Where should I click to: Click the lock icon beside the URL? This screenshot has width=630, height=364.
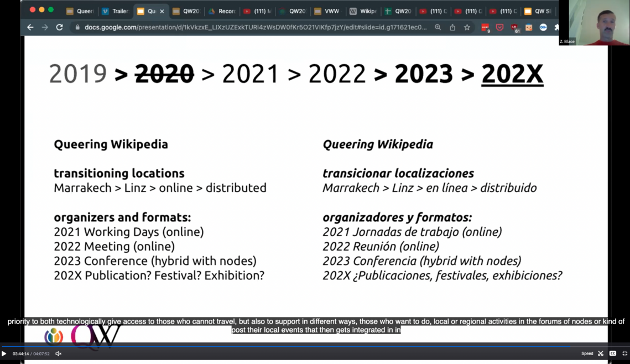point(77,27)
